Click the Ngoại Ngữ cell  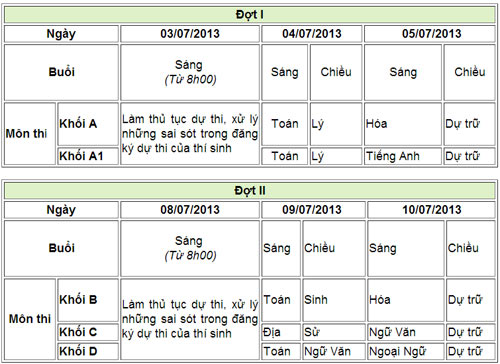(406, 351)
